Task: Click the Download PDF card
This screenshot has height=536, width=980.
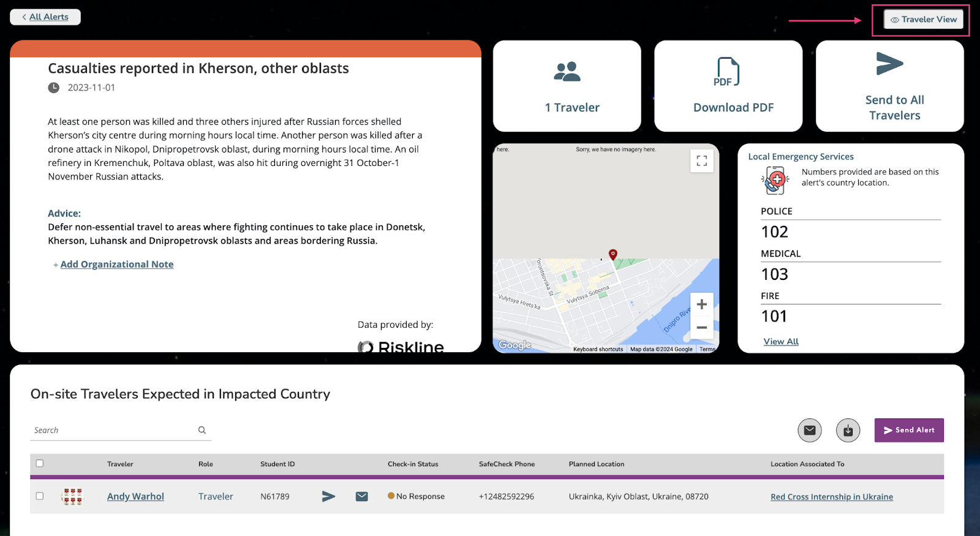Action: 728,86
